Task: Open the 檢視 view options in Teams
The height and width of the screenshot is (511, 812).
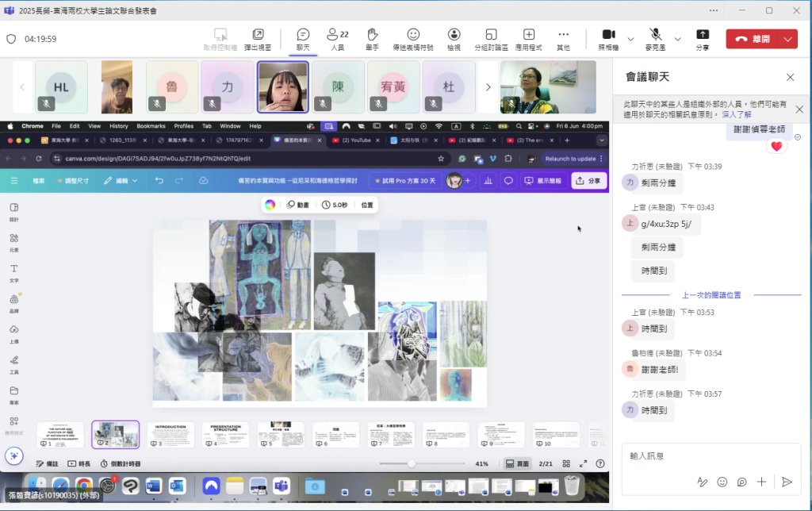Action: tap(454, 40)
